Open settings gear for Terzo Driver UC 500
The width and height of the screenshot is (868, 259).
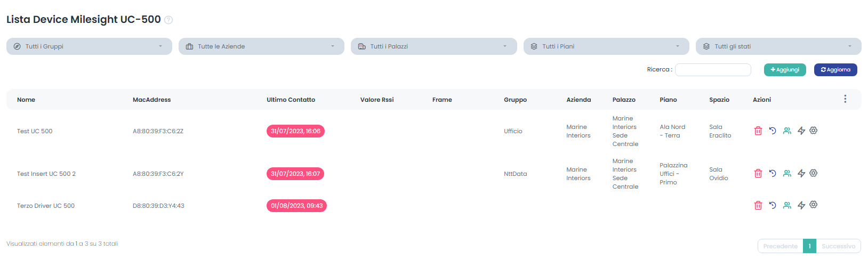coord(813,205)
